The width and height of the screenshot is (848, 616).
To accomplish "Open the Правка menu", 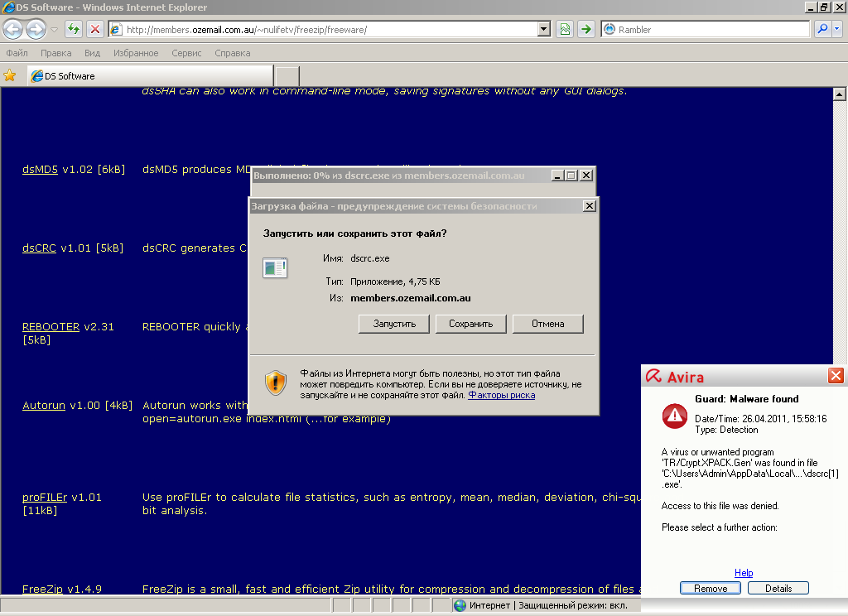I will (56, 53).
